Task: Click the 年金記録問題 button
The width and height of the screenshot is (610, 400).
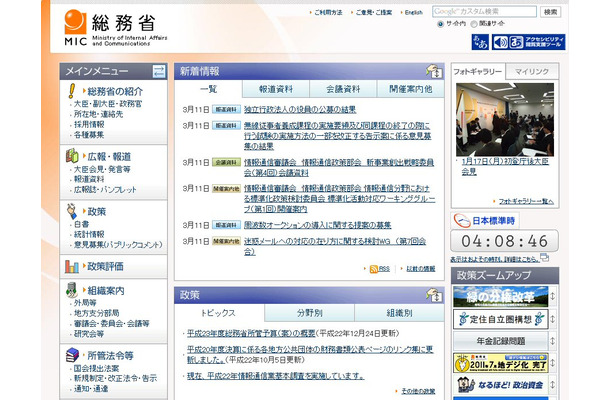Action: click(501, 341)
